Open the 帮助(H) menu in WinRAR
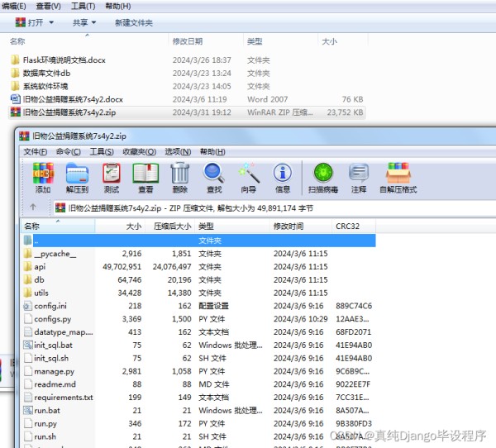 coord(212,152)
